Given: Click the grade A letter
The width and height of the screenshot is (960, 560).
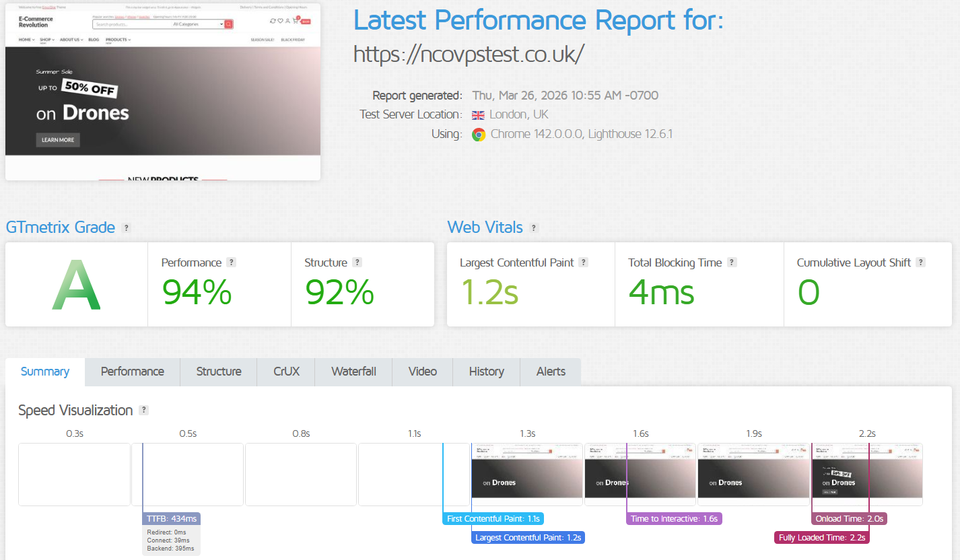Looking at the screenshot, I should [x=76, y=285].
